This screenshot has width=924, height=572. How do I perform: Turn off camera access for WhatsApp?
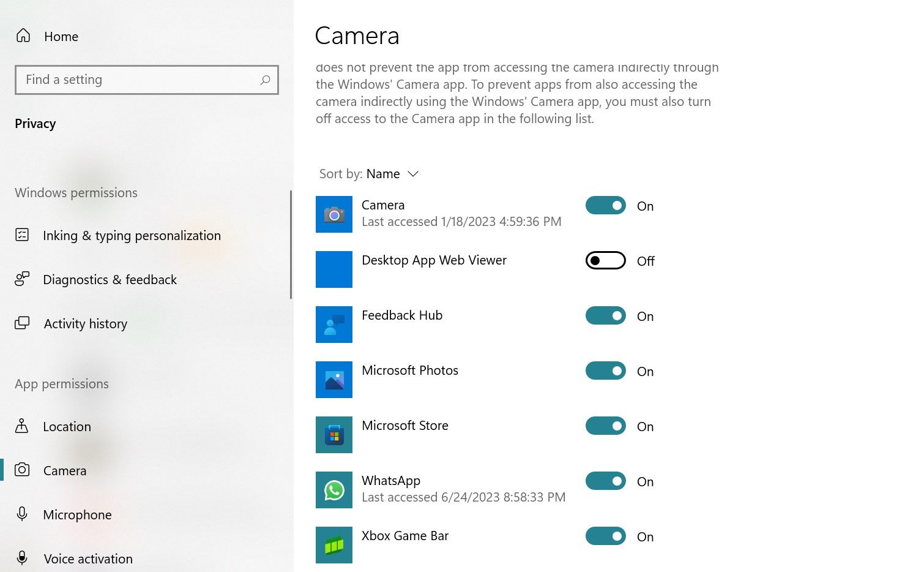click(605, 481)
